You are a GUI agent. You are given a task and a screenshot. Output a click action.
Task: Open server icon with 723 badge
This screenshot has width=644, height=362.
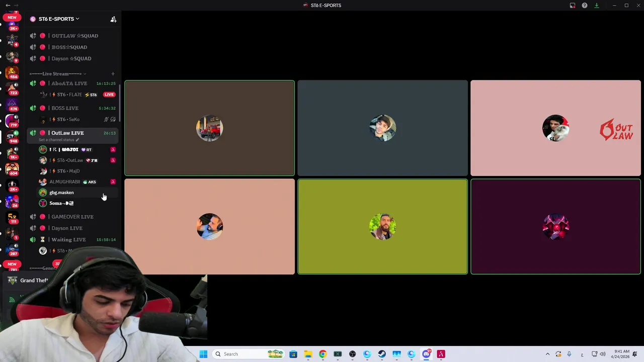click(x=12, y=88)
